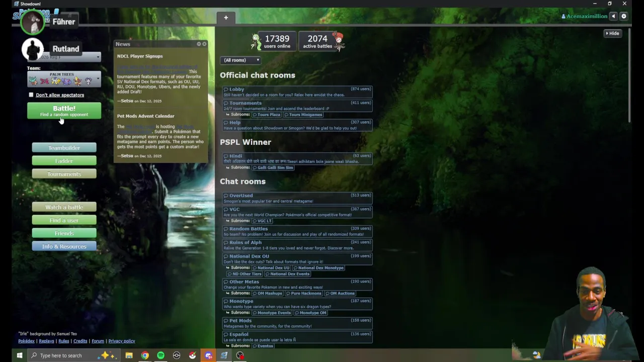Open the Monotype OM subroom

coord(310,313)
